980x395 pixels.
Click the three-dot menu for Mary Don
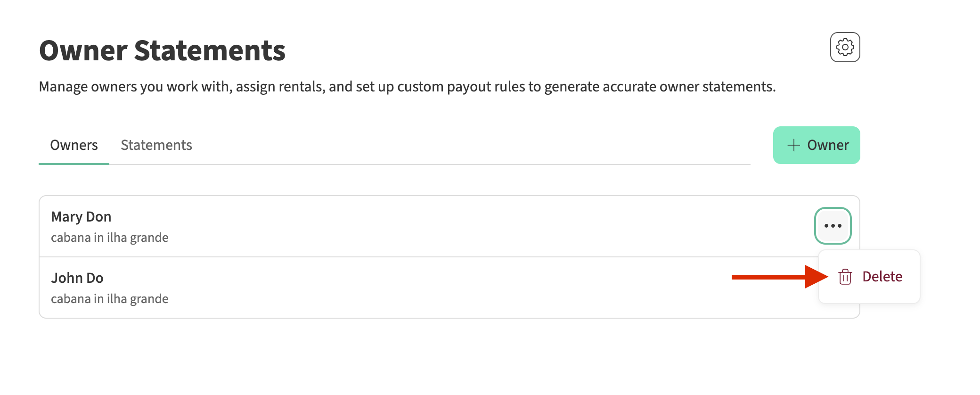(833, 226)
